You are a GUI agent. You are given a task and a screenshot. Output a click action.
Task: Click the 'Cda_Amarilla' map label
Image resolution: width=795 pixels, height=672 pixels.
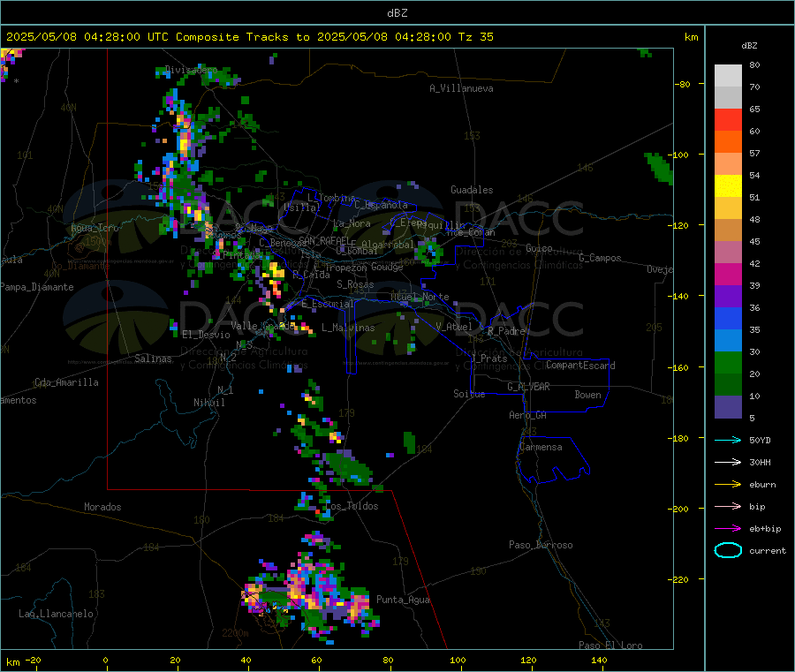click(x=66, y=382)
